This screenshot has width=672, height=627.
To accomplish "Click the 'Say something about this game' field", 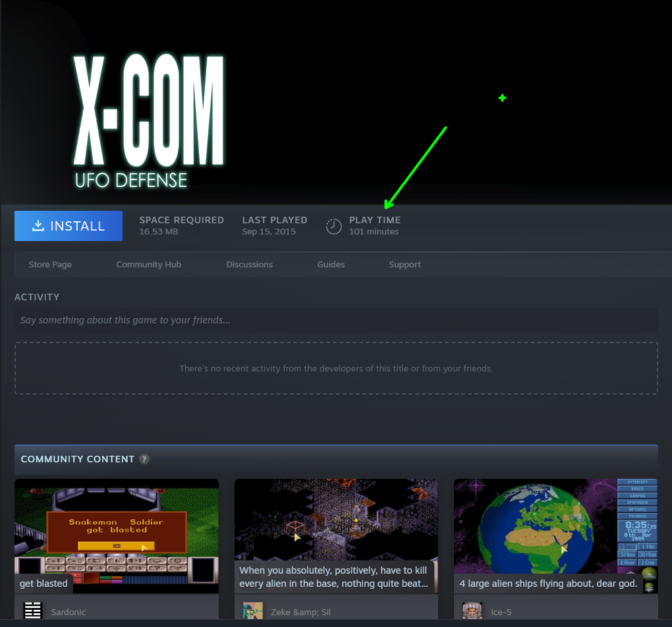I will (x=336, y=320).
